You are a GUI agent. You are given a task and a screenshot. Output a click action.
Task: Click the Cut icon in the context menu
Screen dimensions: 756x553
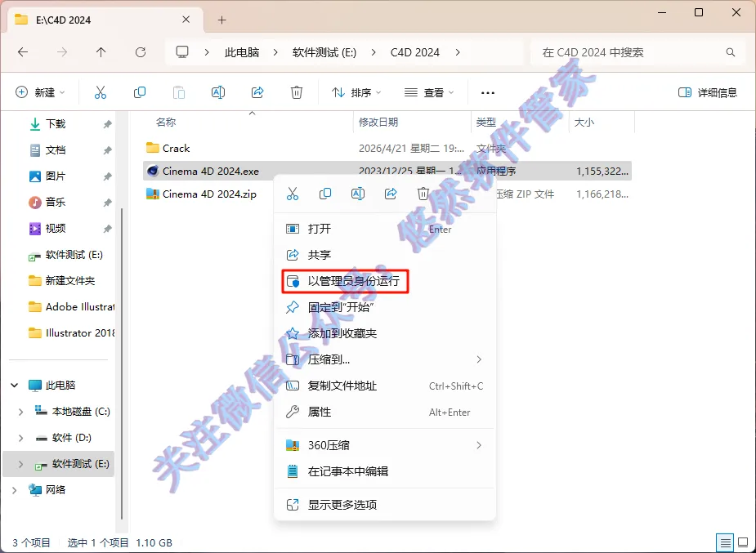tap(293, 194)
